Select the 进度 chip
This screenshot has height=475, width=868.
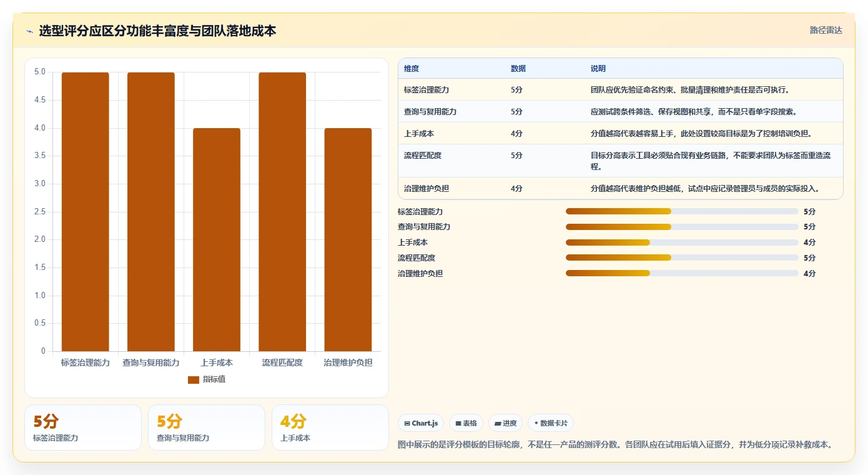tap(505, 423)
